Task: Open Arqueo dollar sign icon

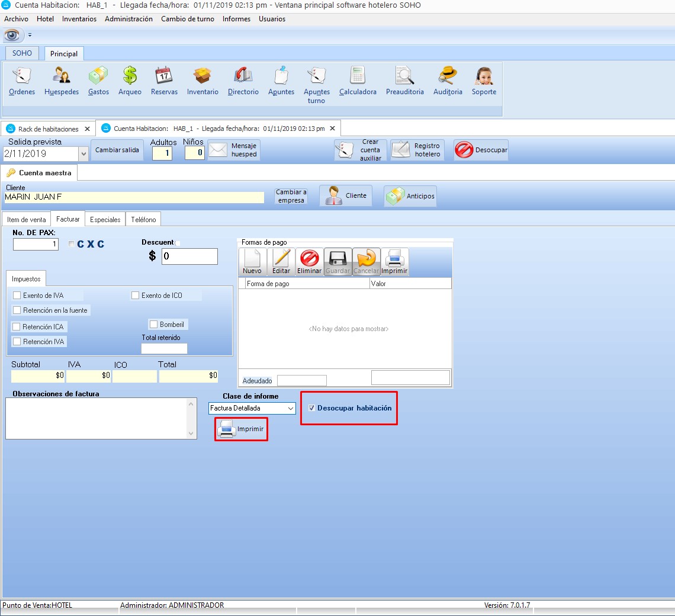Action: tap(130, 81)
